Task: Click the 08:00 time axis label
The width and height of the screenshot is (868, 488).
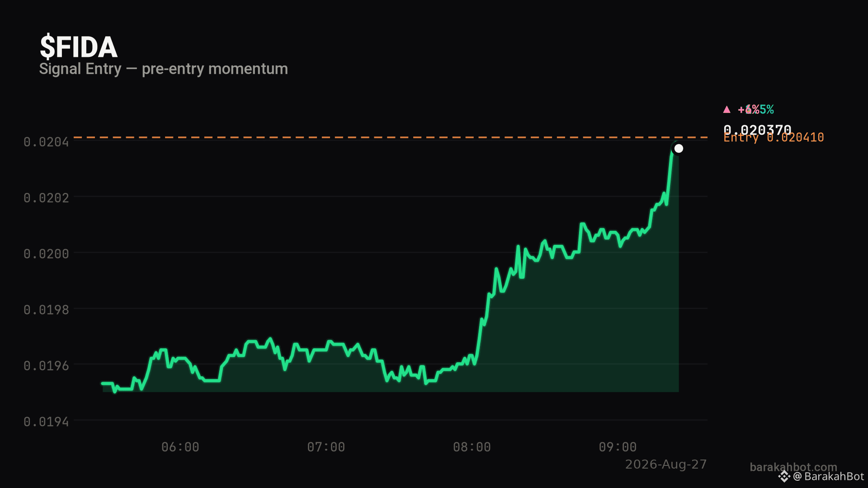Action: 472,447
